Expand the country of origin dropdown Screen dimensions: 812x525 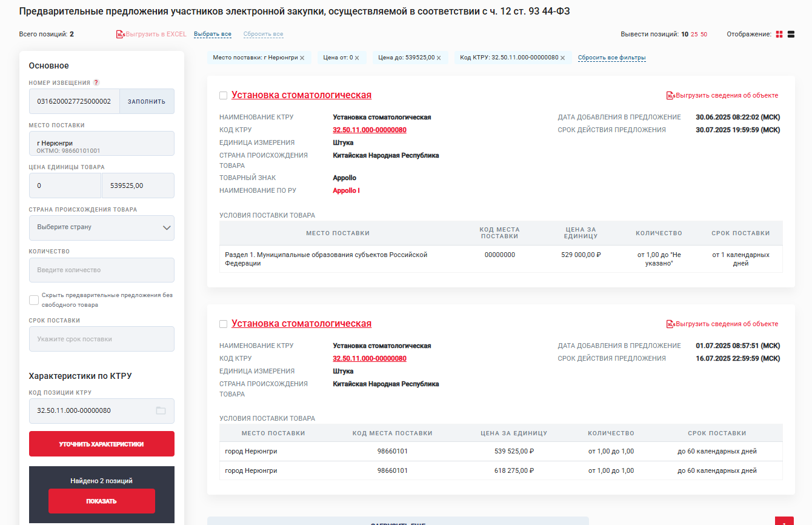(102, 228)
